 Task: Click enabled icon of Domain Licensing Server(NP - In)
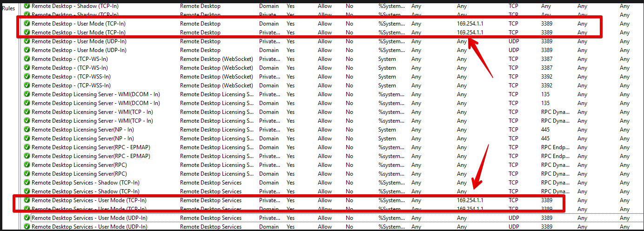(x=27, y=139)
